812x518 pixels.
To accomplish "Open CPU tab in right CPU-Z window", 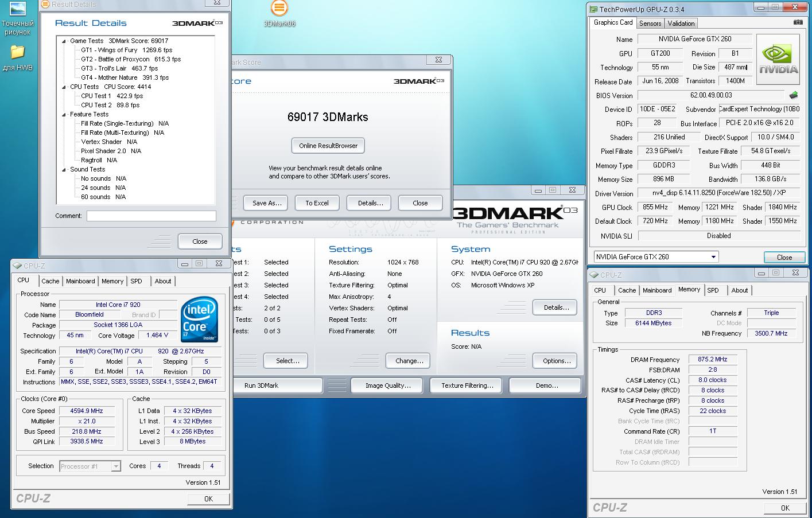I will coord(600,290).
